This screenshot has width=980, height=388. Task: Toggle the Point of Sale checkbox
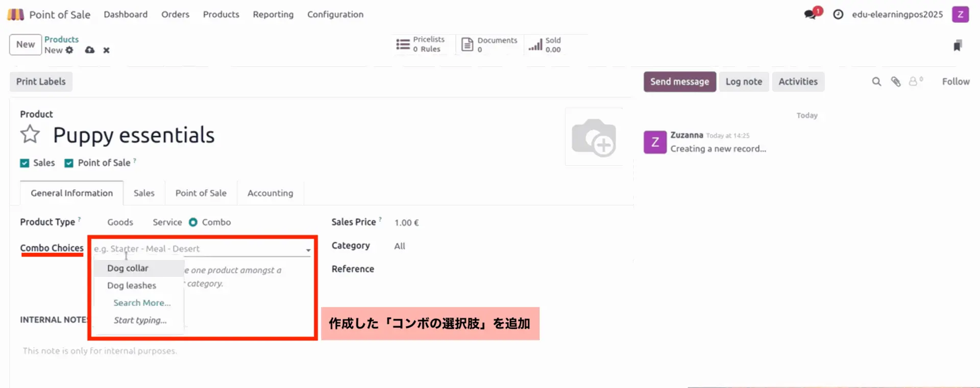[69, 163]
